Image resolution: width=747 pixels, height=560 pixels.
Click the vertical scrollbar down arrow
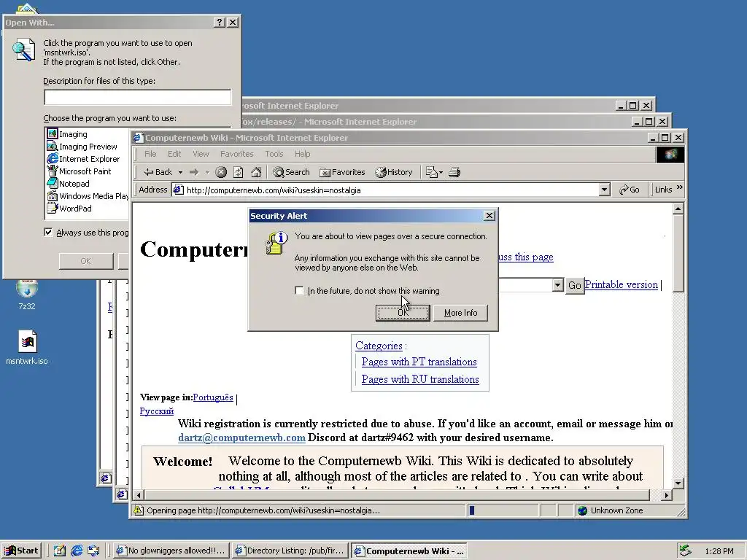tap(678, 483)
